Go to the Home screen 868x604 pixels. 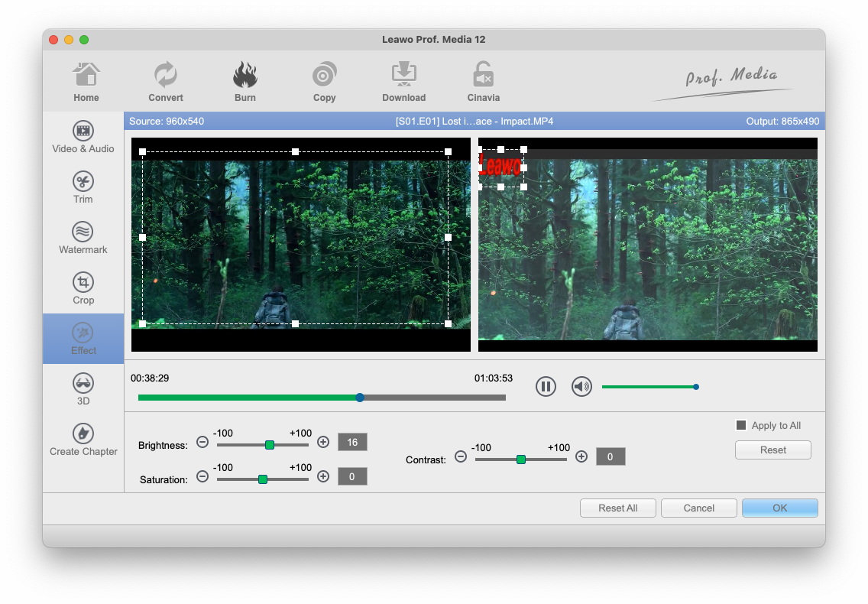pos(86,82)
